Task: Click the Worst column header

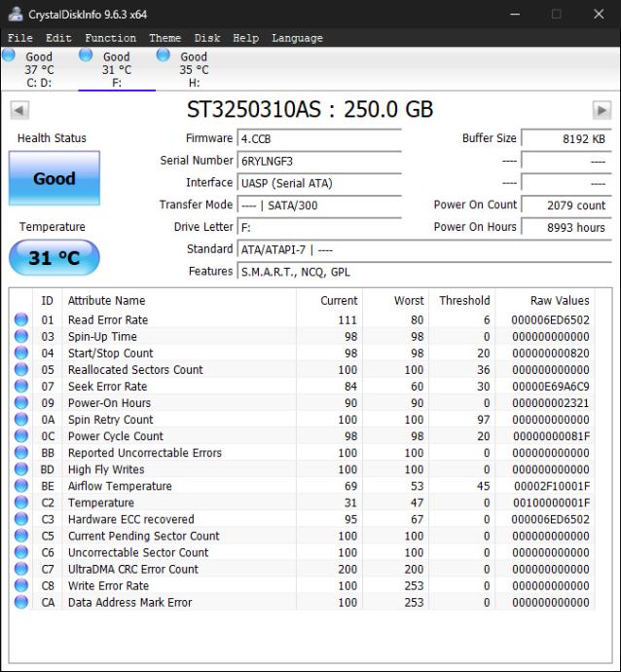Action: click(x=396, y=300)
